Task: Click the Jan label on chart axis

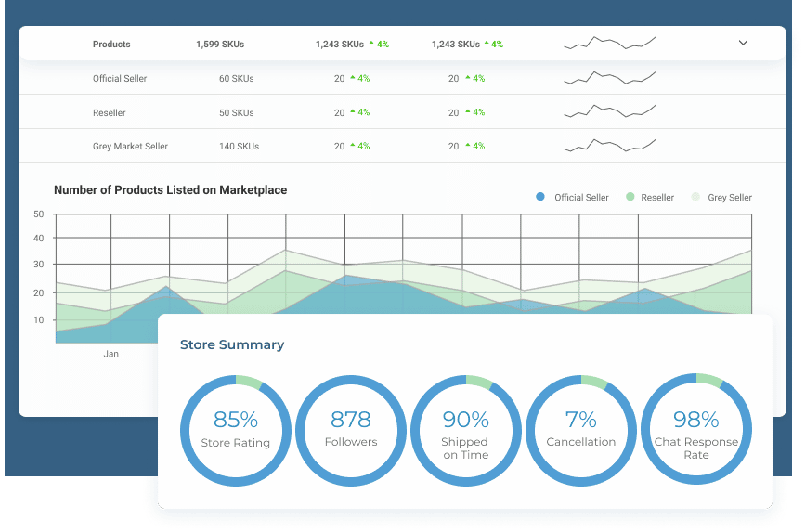Action: point(110,354)
